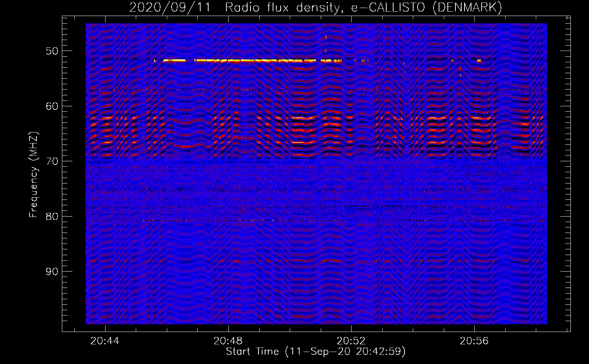Screen dimensions: 589x364
Task: Click the 'Start Time (11-Sep-20 20:42:59)' label
Action: [316, 352]
